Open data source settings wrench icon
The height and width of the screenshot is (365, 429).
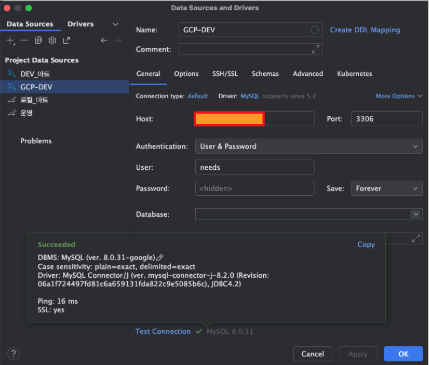pyautogui.click(x=52, y=40)
